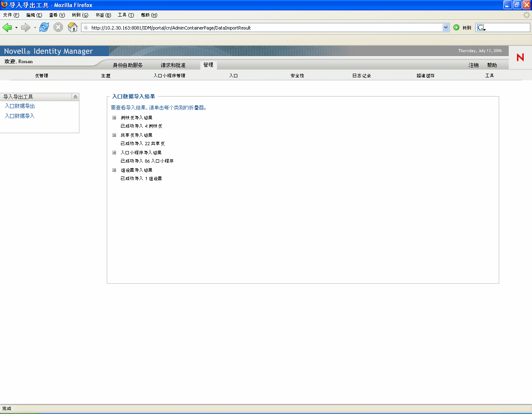Click the 帮助 link in portal header
Viewport: 532px width, 414px height.
[492, 65]
